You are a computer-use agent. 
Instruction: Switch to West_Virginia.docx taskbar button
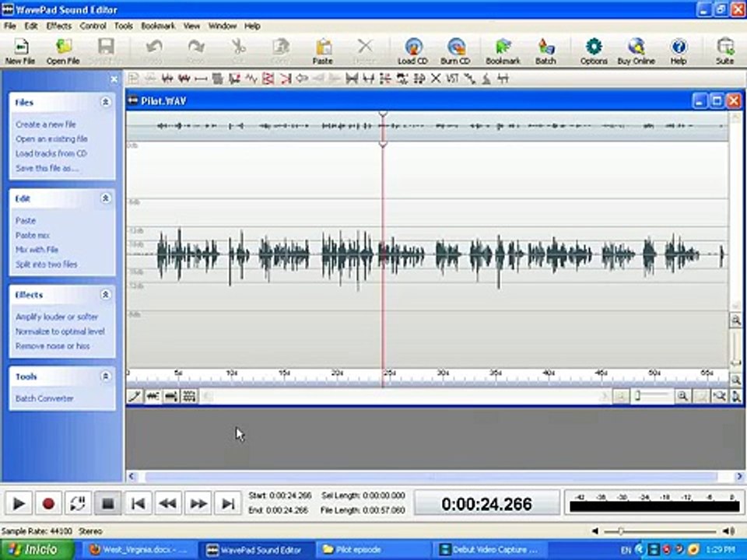point(141,550)
